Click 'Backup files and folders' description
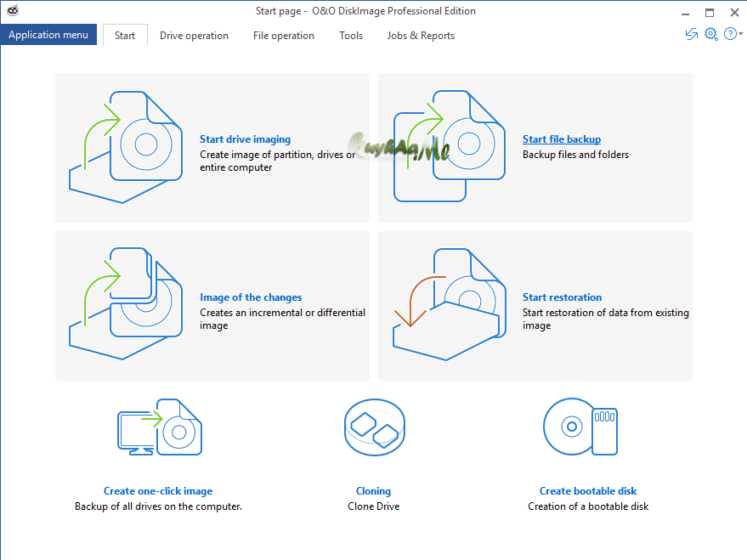 click(x=575, y=155)
